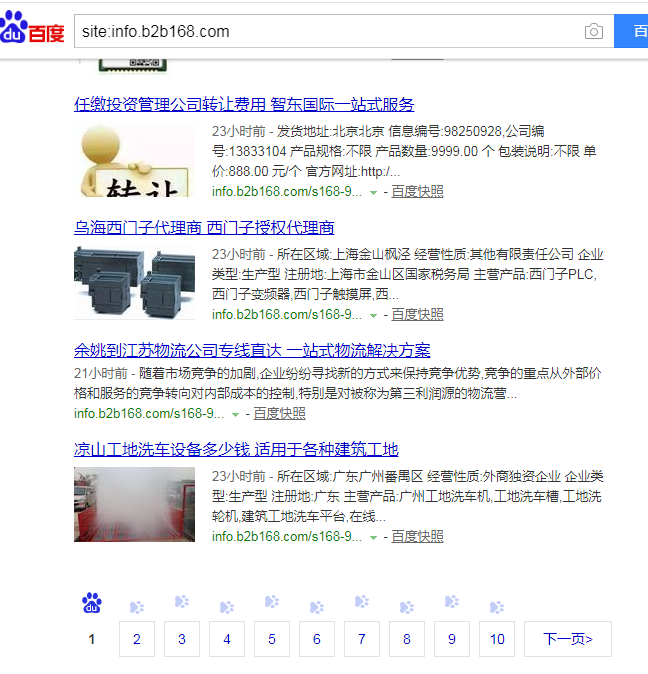Click 下一页 next page button
The image size is (648, 674).
click(x=568, y=639)
